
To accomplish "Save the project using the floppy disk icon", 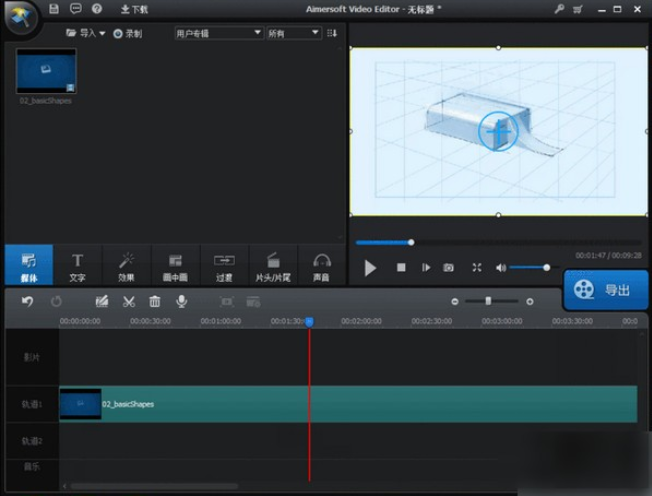I will coord(54,9).
